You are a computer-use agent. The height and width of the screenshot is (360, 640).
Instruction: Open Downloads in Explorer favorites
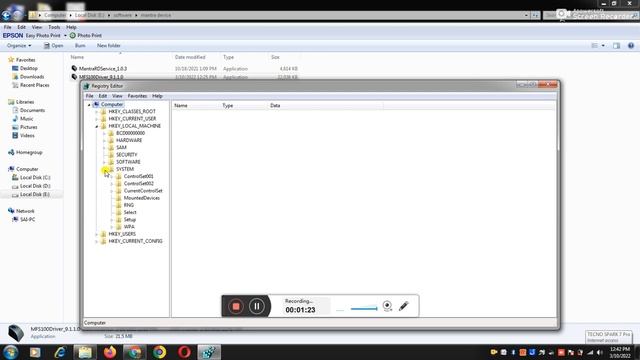click(32, 77)
